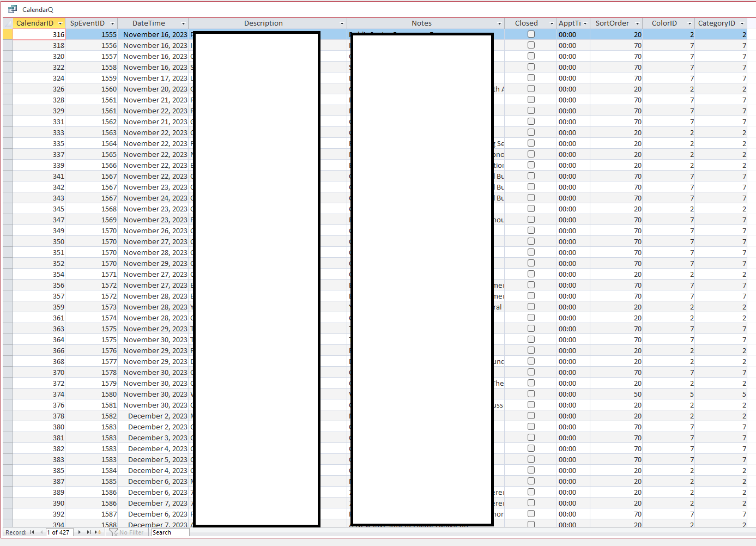Click the Notes column header
Viewport: 756px width, 546px height.
421,23
